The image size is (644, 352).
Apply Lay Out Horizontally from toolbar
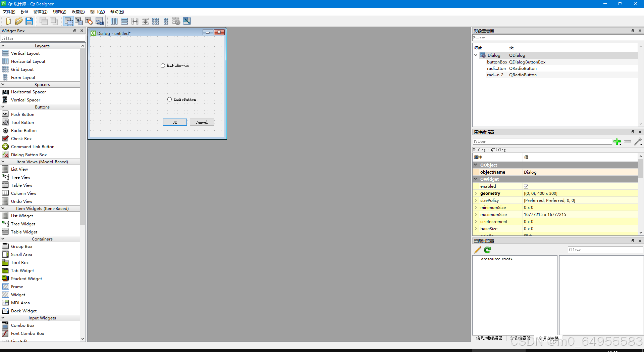114,21
